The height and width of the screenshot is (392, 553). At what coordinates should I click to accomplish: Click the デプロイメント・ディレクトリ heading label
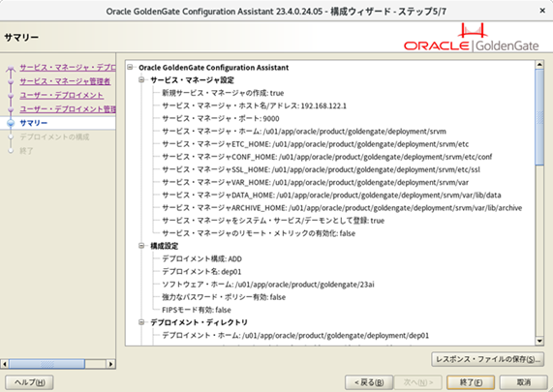pyautogui.click(x=199, y=322)
